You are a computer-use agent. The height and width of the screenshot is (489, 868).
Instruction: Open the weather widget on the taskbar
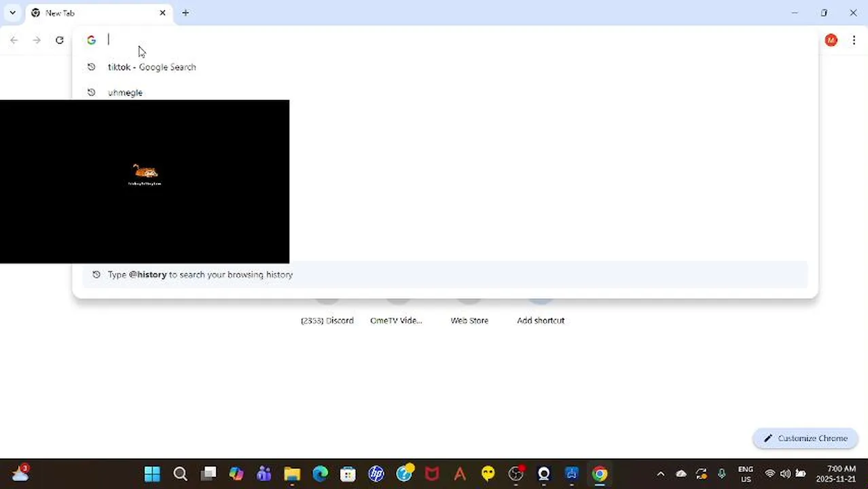(x=20, y=473)
